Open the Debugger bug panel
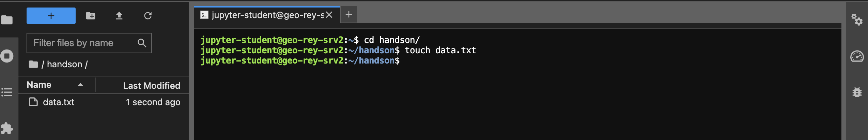This screenshot has height=140, width=868. coord(857,92)
